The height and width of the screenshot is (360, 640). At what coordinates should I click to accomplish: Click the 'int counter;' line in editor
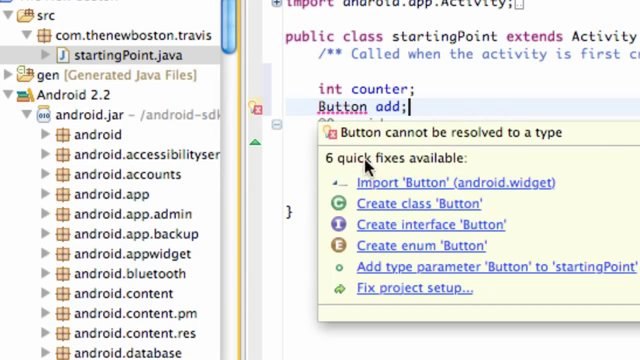point(367,89)
